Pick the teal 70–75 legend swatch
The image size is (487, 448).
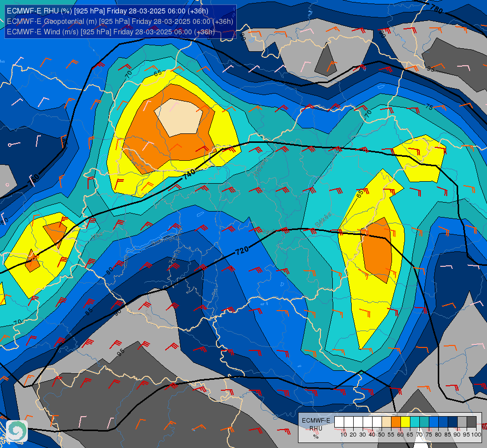tap(424, 422)
